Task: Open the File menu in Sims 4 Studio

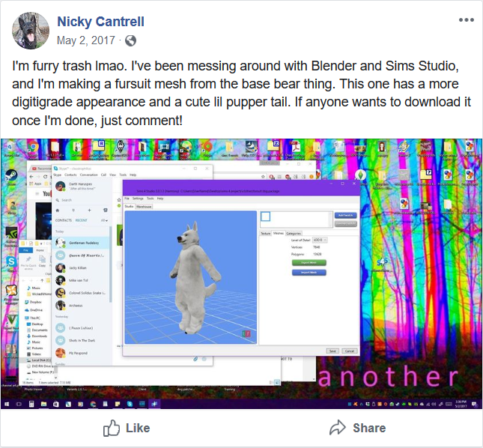Action: [127, 199]
